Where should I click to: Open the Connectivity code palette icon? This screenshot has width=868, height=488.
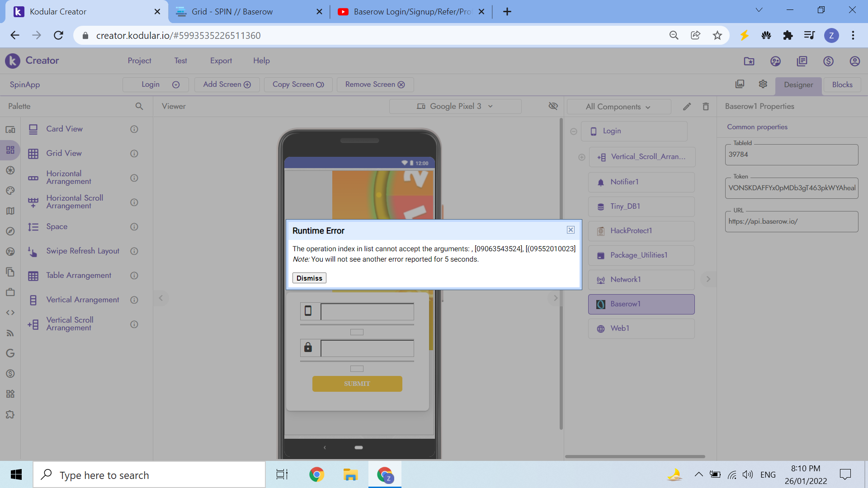click(x=10, y=313)
